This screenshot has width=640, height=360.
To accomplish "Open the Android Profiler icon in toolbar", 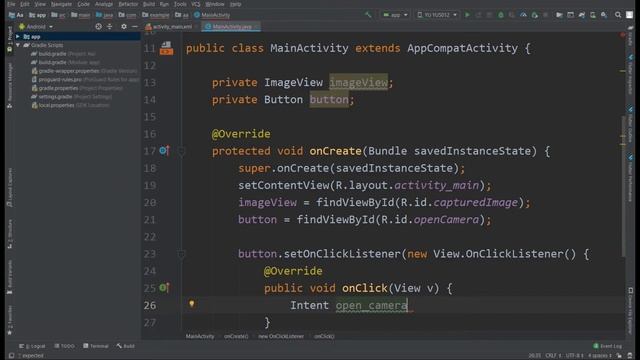I will (x=523, y=15).
